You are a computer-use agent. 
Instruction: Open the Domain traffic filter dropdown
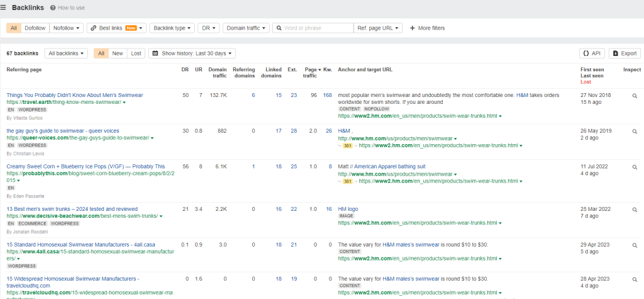(246, 28)
